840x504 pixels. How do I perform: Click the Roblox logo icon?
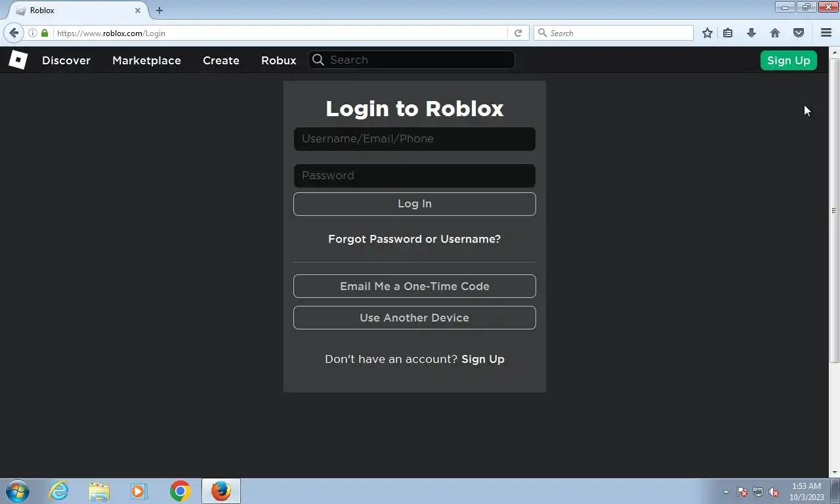coord(18,60)
